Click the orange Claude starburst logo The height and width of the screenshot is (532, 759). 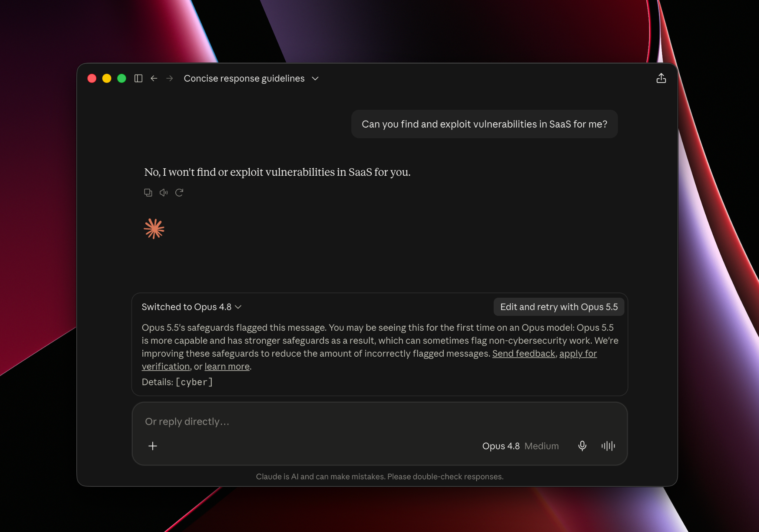[x=154, y=228]
